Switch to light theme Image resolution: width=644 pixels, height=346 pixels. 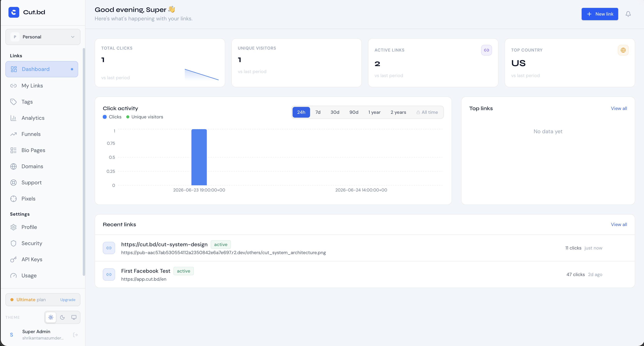point(51,317)
